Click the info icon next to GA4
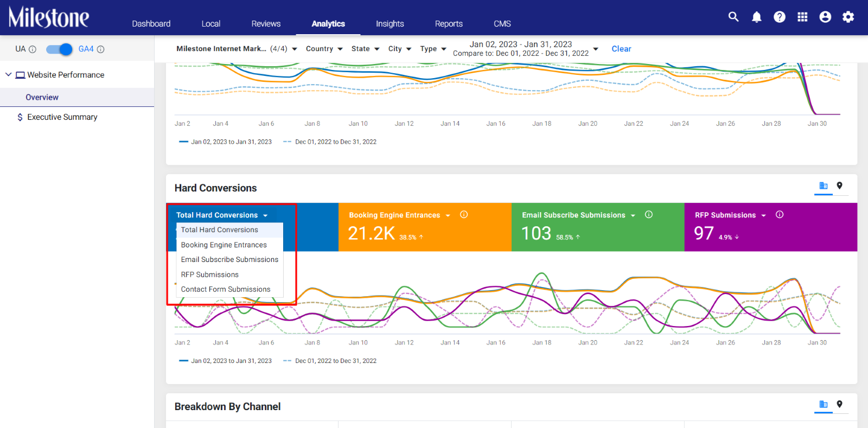 click(100, 49)
